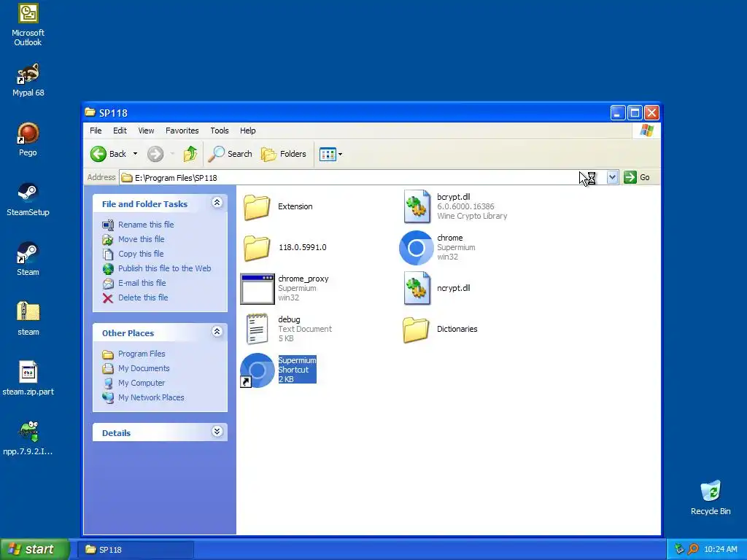Select the Recycle Bin icon
This screenshot has height=560, width=747.
pos(711,497)
